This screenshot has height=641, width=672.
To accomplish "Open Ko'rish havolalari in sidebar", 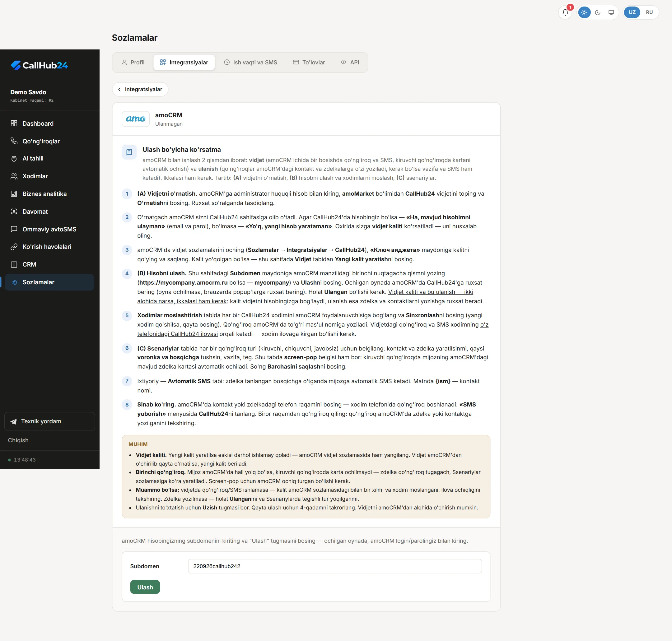I will (x=49, y=247).
